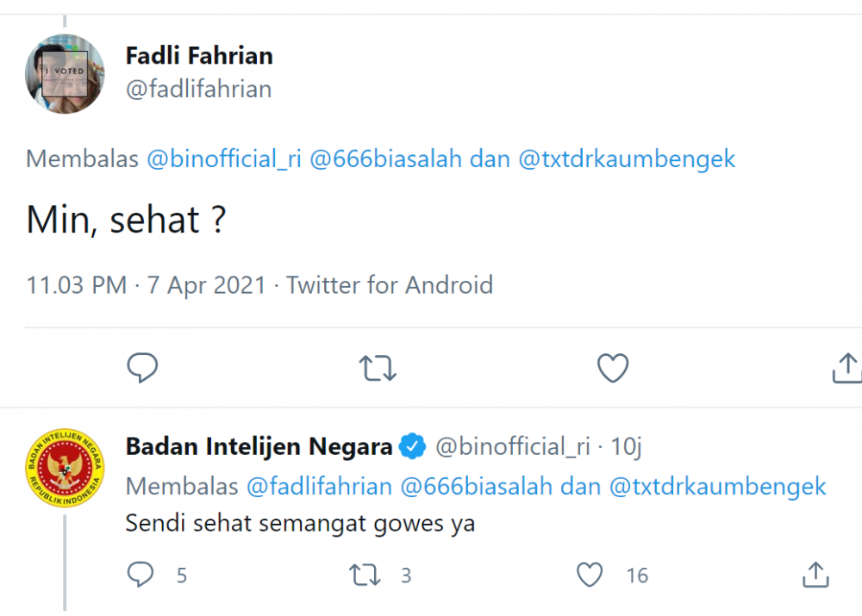This screenshot has height=616, width=862.
Task: Click the Badan Intelijen Negara display name
Action: 259,446
